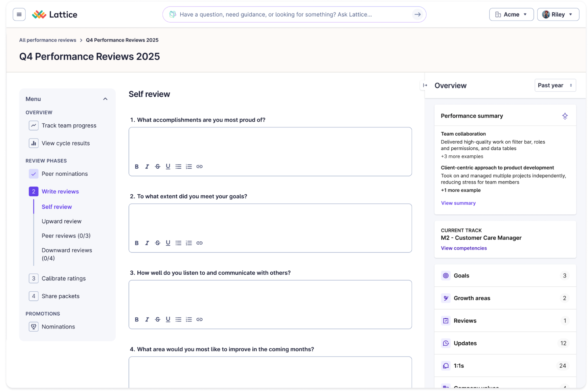This screenshot has height=391, width=588.
Task: Open the hamburger menu button
Action: pos(19,15)
